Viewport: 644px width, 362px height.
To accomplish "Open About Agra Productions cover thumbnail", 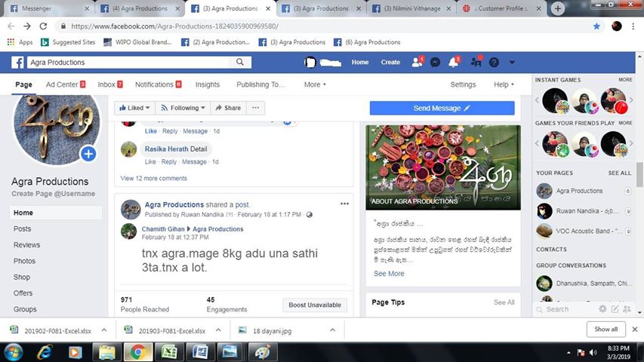I will [443, 167].
